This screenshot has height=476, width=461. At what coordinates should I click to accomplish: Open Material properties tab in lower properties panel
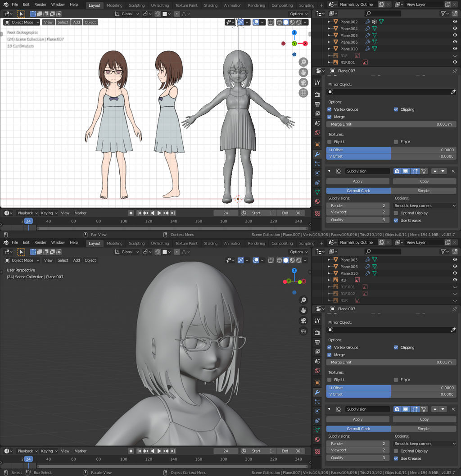point(317,440)
